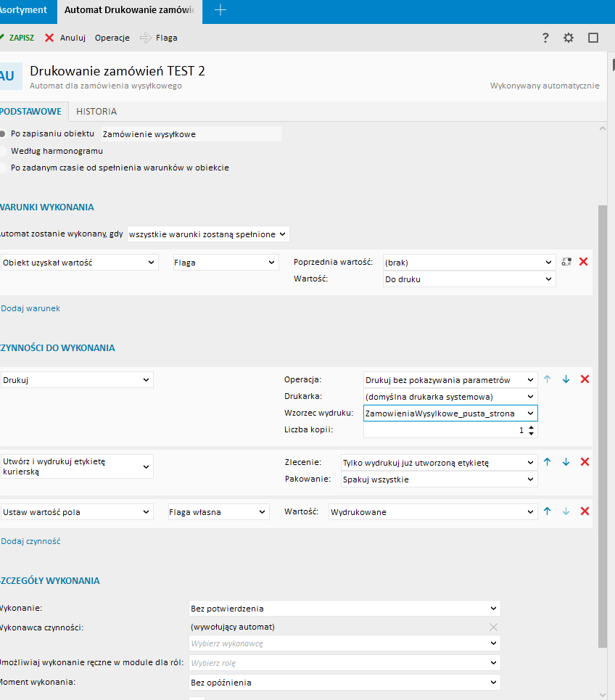The image size is (615, 700).
Task: Delete the Ustaw wartość pola action
Action: click(585, 511)
